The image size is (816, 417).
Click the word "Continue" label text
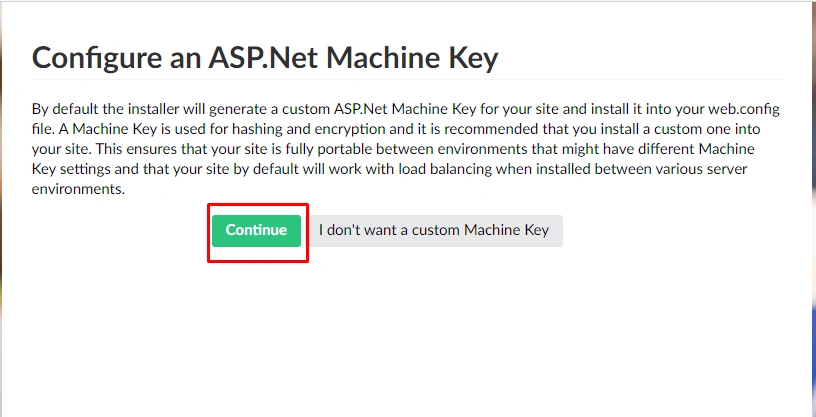coord(256,230)
